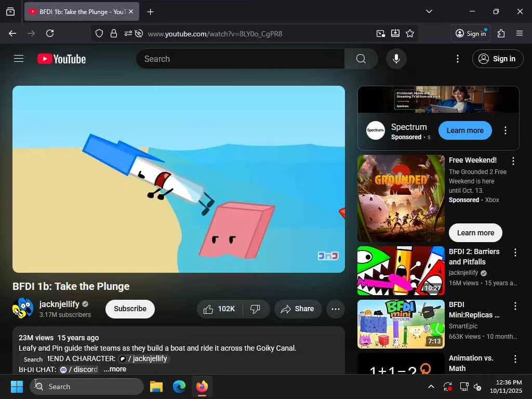Open more actions ellipsis under video

click(x=335, y=309)
